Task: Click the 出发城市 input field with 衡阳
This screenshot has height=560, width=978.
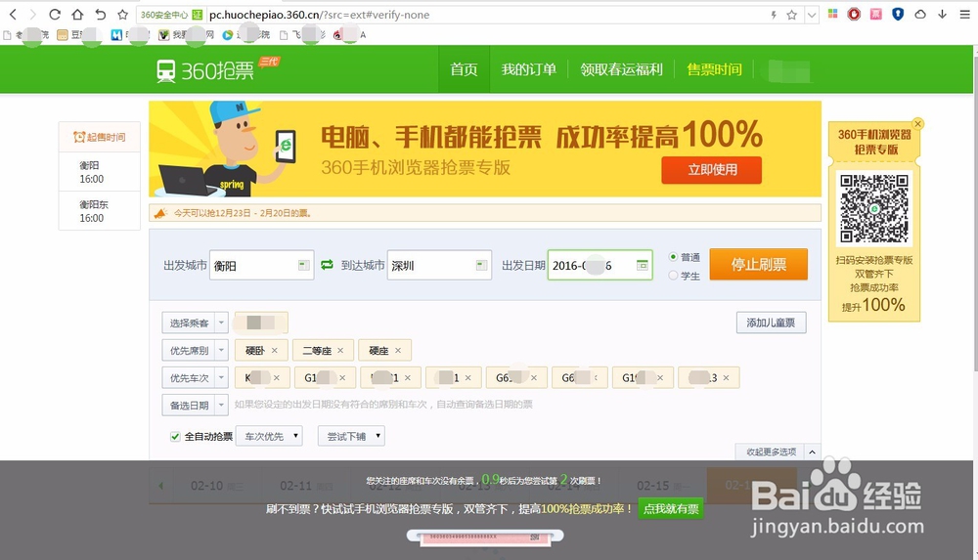Action: point(261,266)
